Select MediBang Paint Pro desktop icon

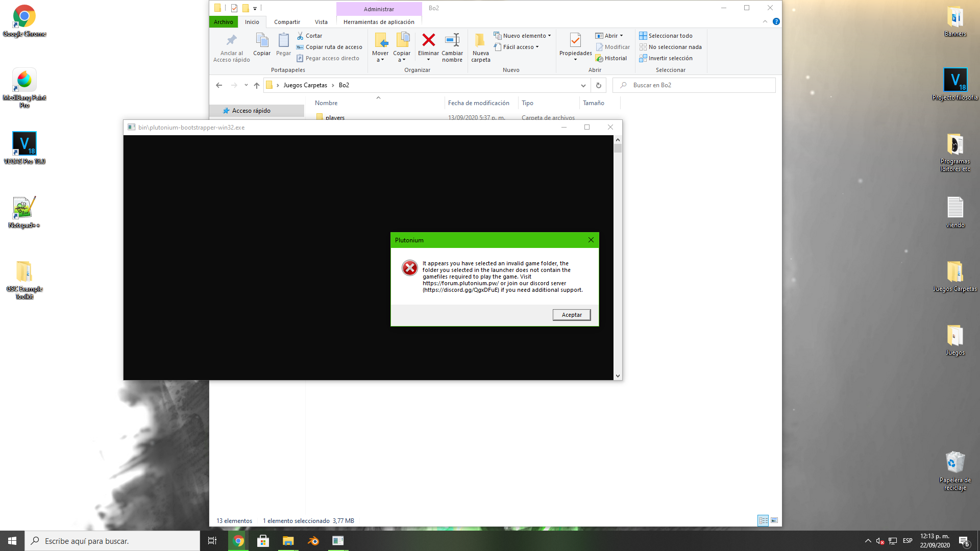24,88
